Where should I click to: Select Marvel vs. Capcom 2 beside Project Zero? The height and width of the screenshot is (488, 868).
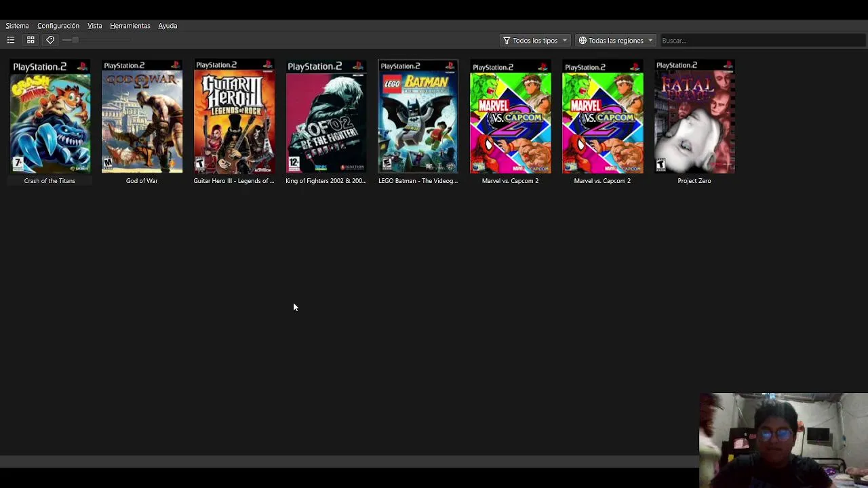[x=602, y=117]
